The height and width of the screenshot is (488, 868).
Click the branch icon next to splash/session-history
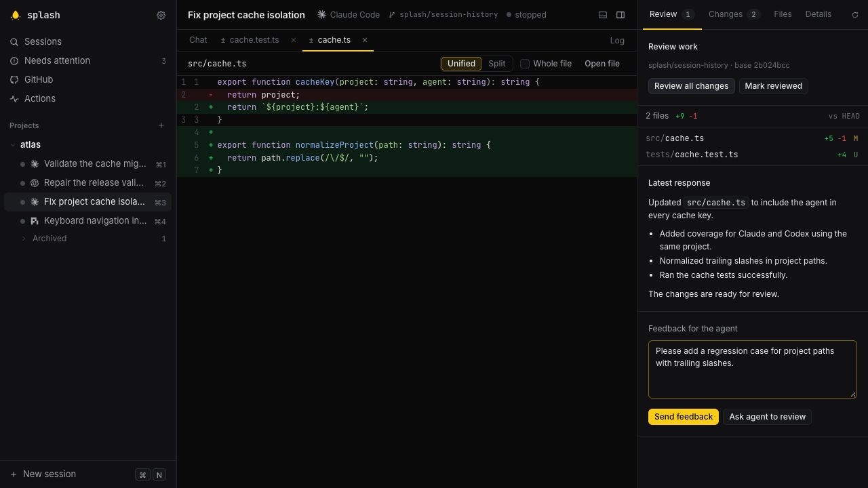[x=392, y=15]
